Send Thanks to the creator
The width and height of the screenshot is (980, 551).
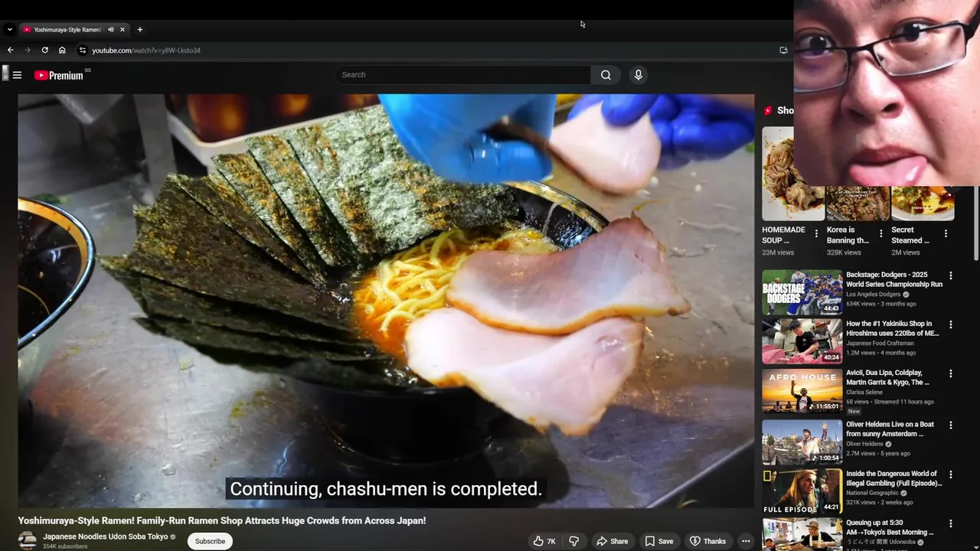coord(707,541)
